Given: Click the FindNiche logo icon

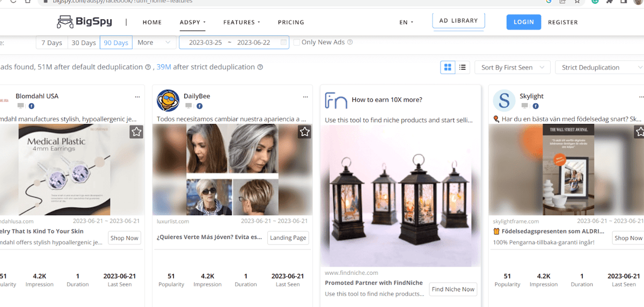Looking at the screenshot, I should [x=336, y=100].
